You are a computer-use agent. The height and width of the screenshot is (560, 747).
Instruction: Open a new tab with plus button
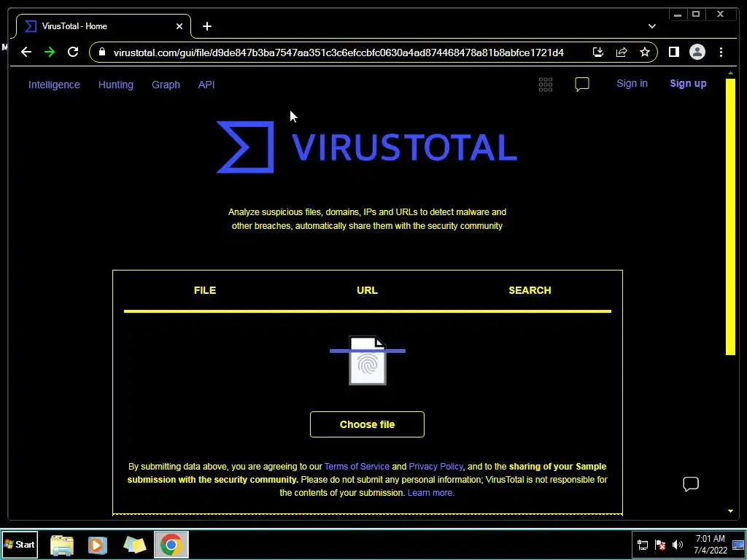click(x=206, y=26)
